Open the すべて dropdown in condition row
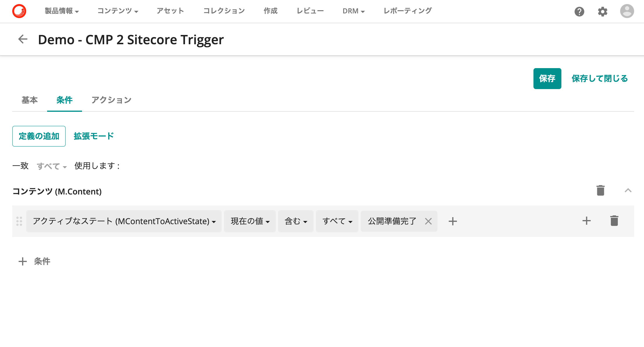This screenshot has height=347, width=644. [337, 221]
